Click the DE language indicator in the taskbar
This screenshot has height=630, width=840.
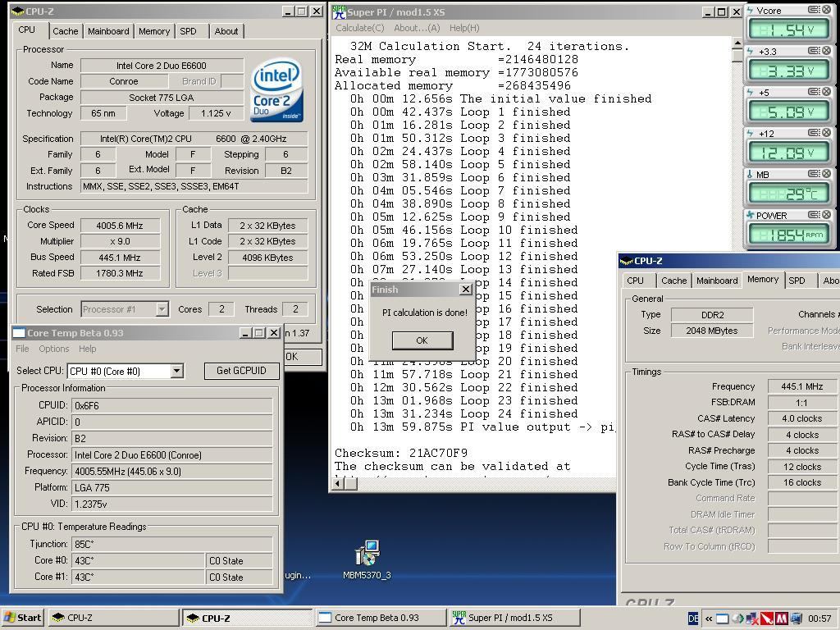pos(693,619)
